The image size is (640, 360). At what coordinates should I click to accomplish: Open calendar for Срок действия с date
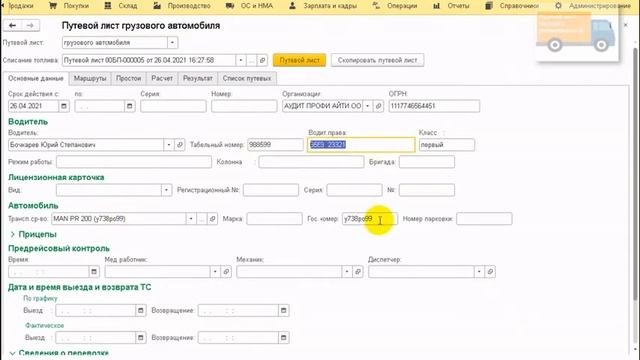click(x=64, y=106)
